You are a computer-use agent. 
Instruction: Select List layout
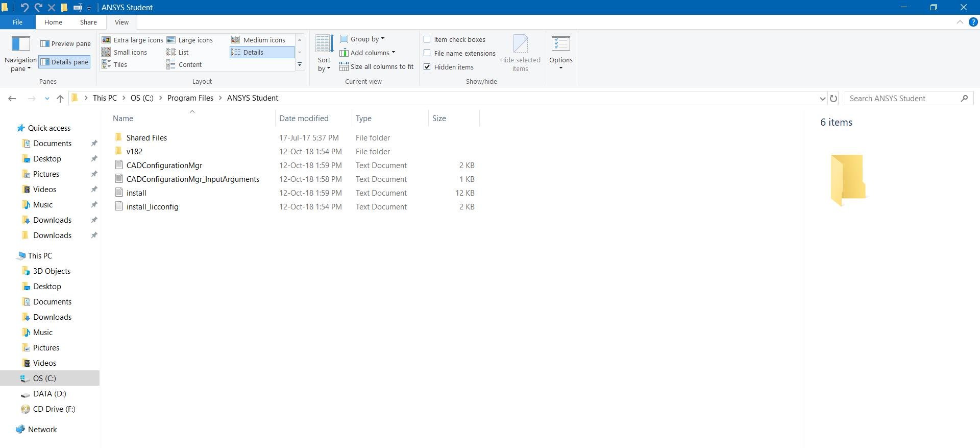[x=178, y=52]
